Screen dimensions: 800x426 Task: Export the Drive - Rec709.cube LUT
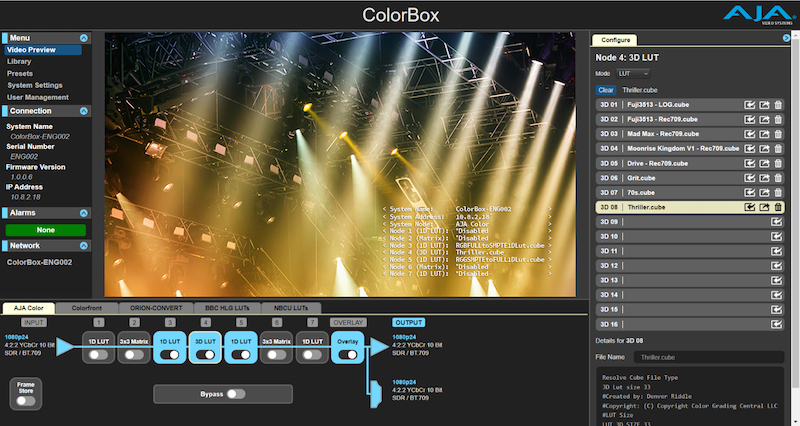[764, 163]
